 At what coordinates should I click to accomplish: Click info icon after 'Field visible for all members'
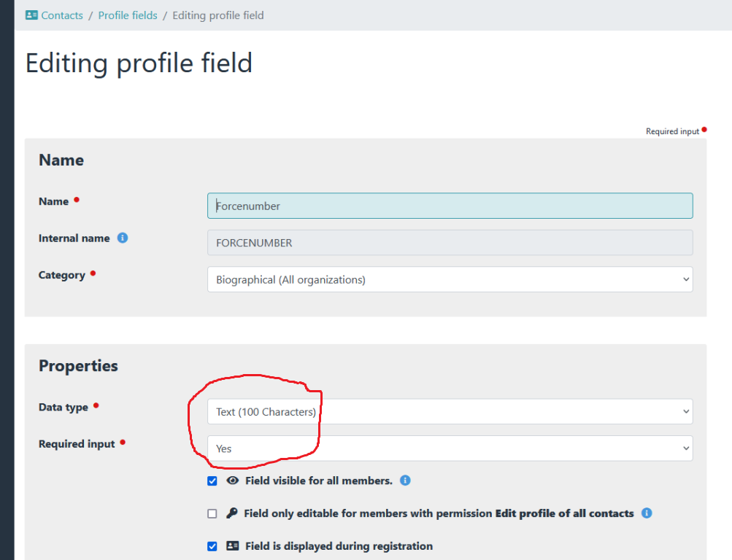pyautogui.click(x=405, y=481)
